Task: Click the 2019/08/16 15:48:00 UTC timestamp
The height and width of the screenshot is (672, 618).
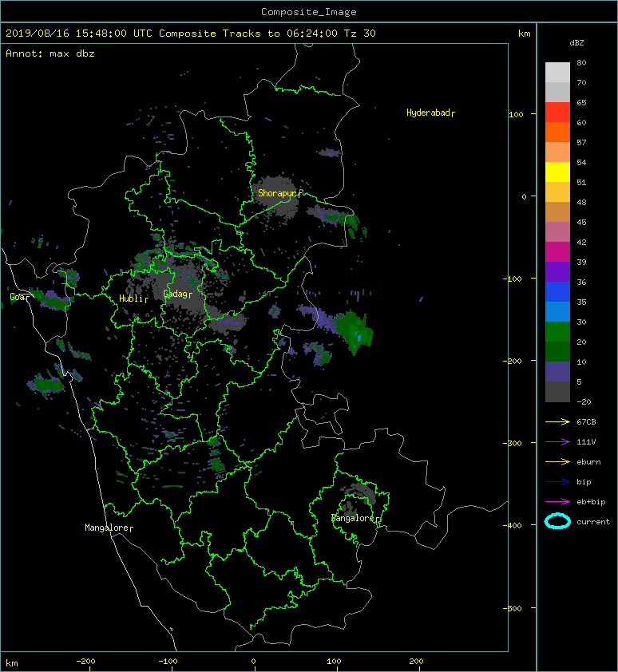Action: (x=79, y=34)
